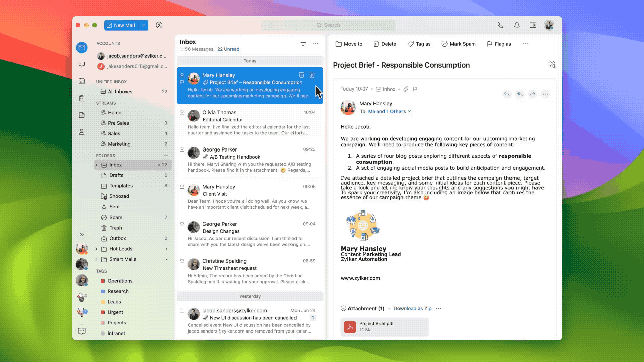Toggle read status on Olivia Thomas email
This screenshot has width=644, height=362.
click(182, 113)
